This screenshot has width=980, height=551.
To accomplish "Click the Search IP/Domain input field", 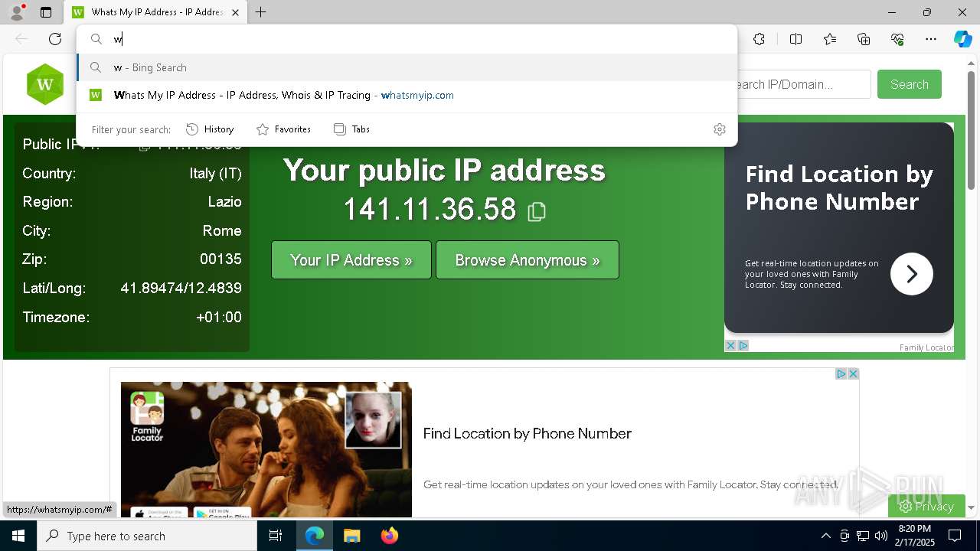I will [x=803, y=84].
